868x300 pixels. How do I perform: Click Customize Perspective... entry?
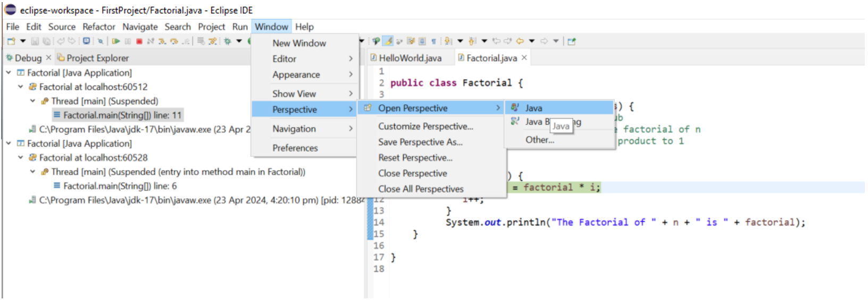[431, 127]
